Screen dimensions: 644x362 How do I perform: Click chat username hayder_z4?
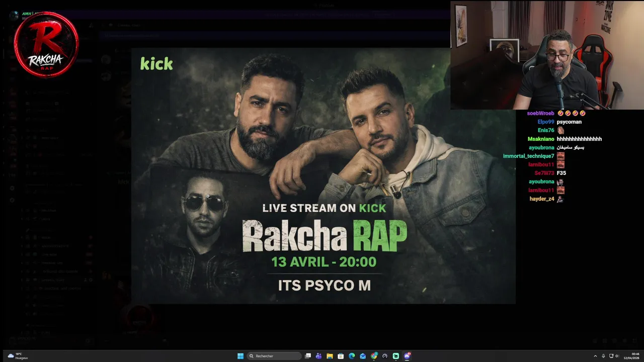tap(542, 199)
